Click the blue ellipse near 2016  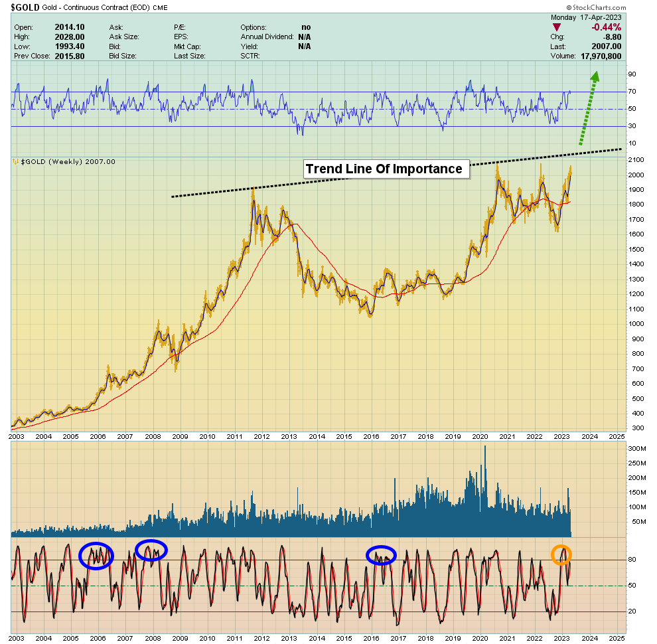381,555
